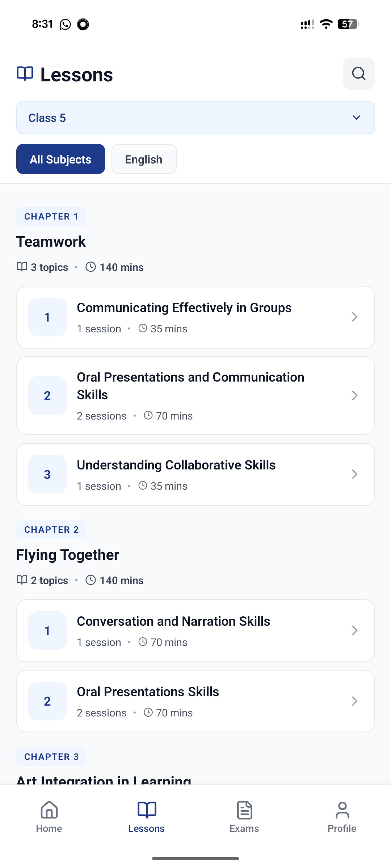Open chevron for Communicating Effectively in Groups
Screen dimensions: 391x868
pos(354,317)
